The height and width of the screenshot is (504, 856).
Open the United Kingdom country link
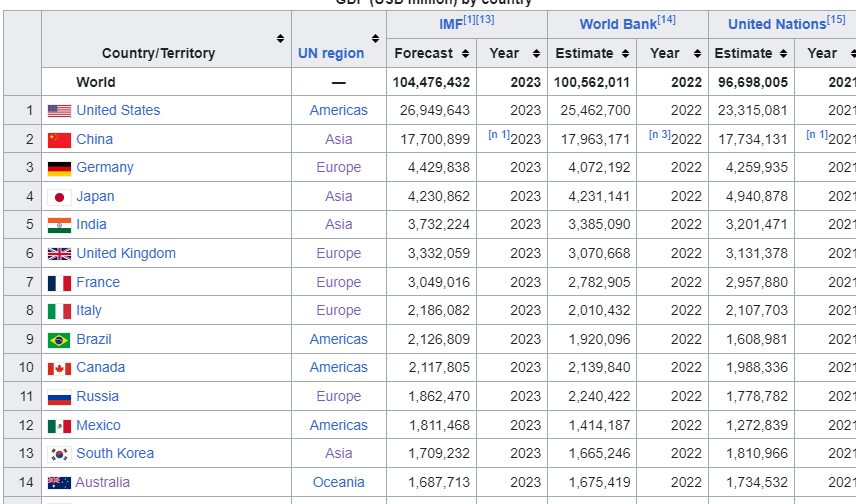coord(126,253)
